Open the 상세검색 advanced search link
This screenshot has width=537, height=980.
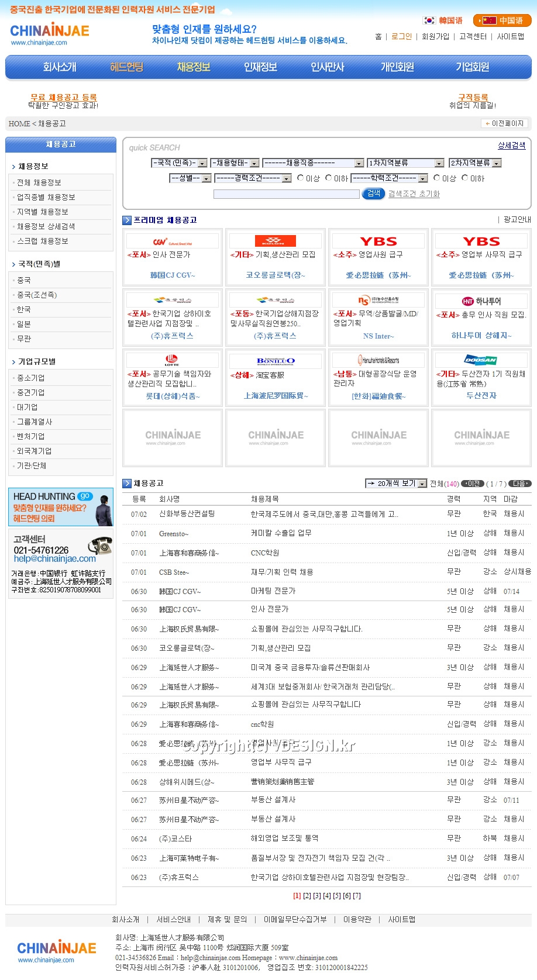[x=512, y=145]
